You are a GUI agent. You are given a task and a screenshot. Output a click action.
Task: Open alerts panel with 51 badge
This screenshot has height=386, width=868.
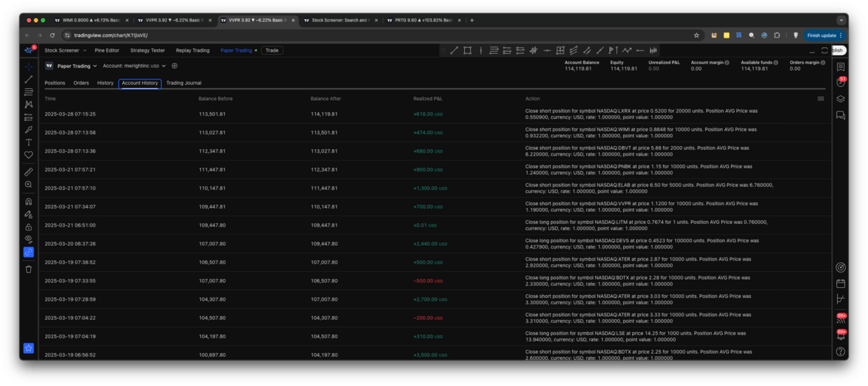click(840, 83)
